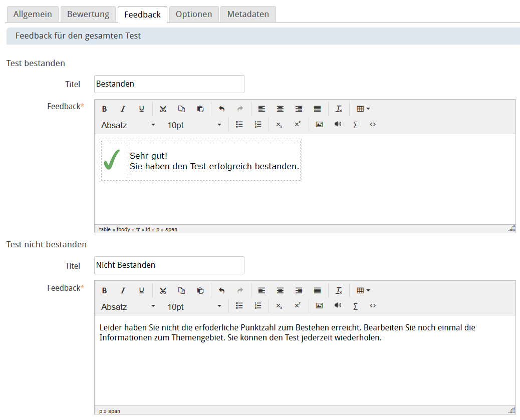Open the Absatz format dropdown in first editor

(128, 125)
